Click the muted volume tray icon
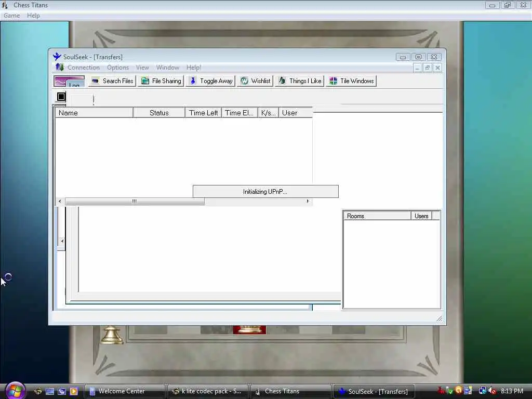Viewport: 532px width, 399px height. click(492, 391)
